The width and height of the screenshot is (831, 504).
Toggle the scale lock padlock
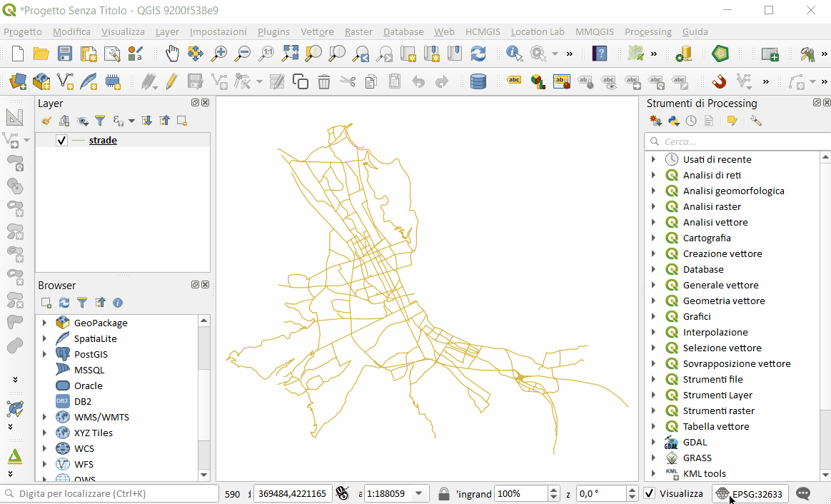coord(444,493)
